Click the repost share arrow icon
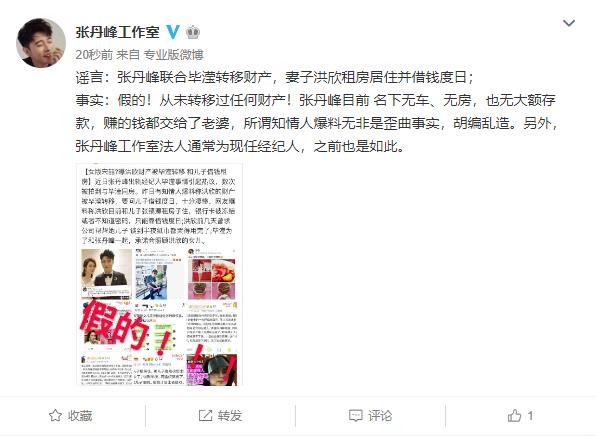Image resolution: width=596 pixels, height=436 pixels. coord(205,415)
